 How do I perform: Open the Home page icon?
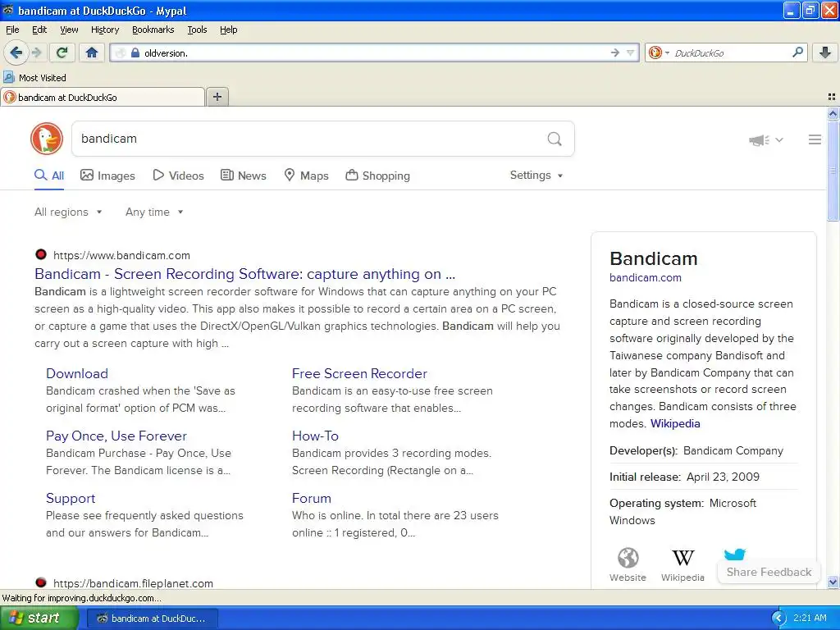[x=92, y=52]
